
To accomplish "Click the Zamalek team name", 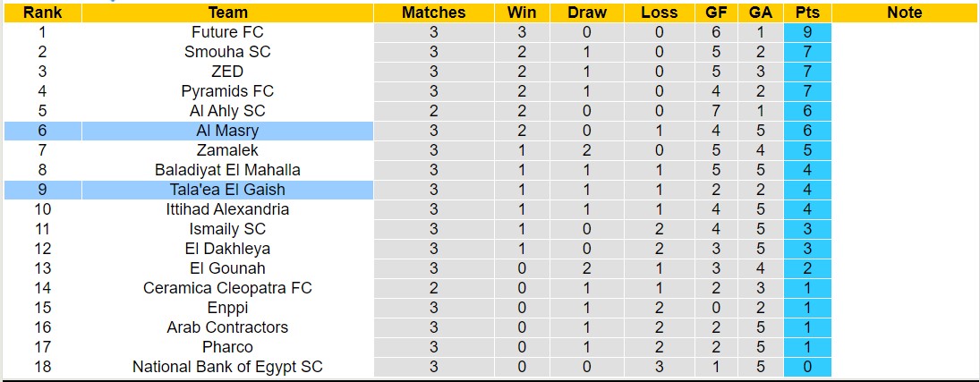I will (x=227, y=150).
